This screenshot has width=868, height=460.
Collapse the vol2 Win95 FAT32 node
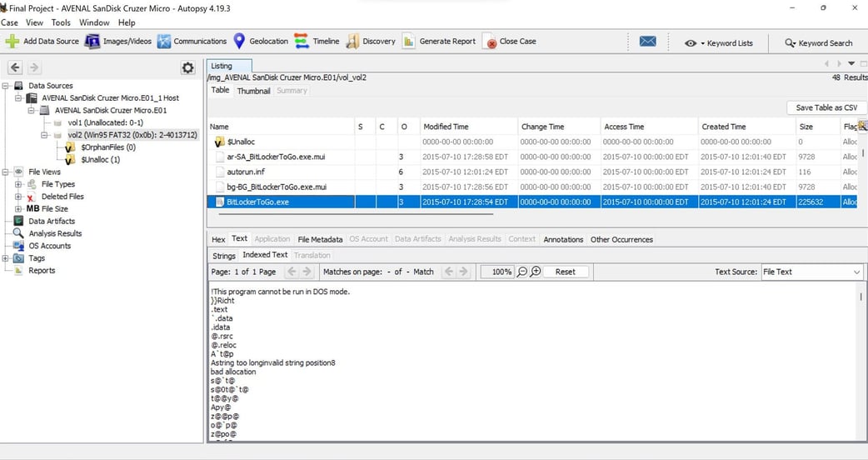point(44,135)
